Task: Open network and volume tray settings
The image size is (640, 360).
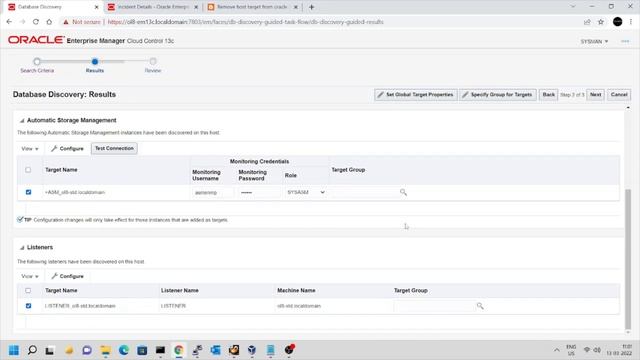Action: coord(592,350)
